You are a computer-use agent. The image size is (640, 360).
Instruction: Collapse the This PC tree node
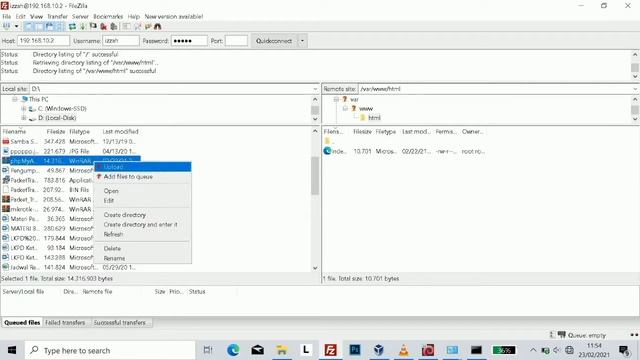tap(15, 99)
